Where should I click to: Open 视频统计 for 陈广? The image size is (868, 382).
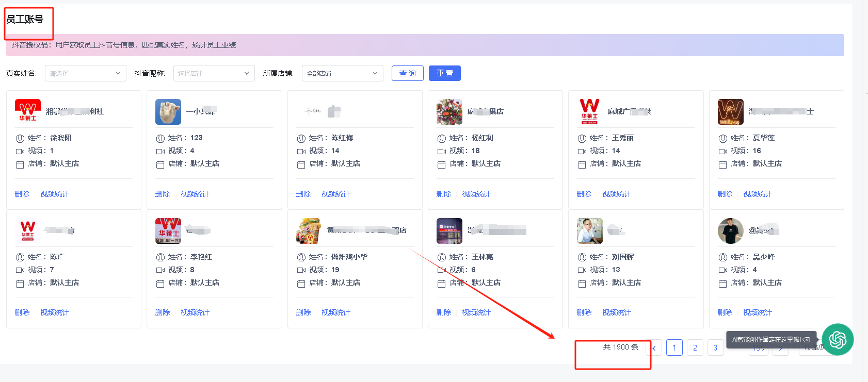[x=55, y=312]
